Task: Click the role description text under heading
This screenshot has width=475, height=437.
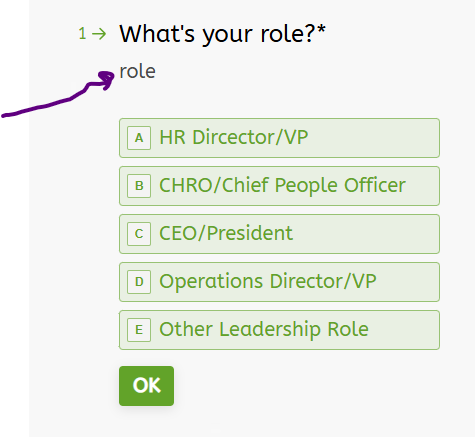Action: 137,71
